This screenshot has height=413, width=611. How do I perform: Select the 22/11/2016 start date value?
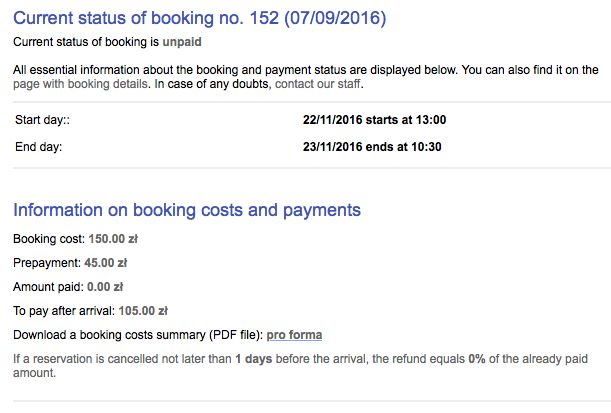tap(373, 120)
